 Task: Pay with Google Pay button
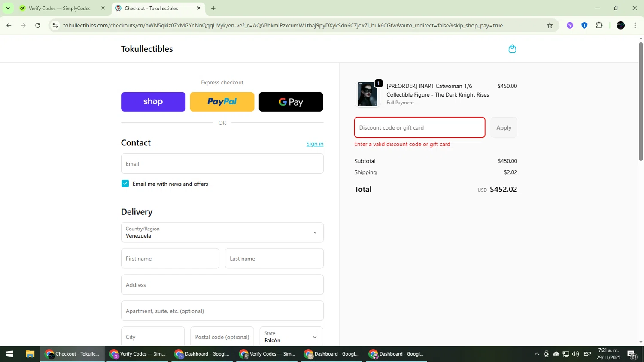(x=291, y=102)
